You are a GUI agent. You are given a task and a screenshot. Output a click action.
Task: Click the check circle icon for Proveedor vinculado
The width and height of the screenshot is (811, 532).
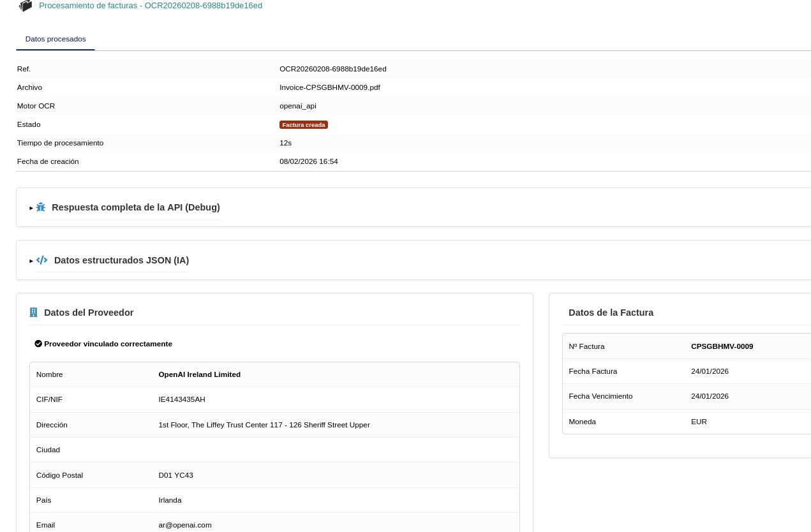tap(38, 344)
